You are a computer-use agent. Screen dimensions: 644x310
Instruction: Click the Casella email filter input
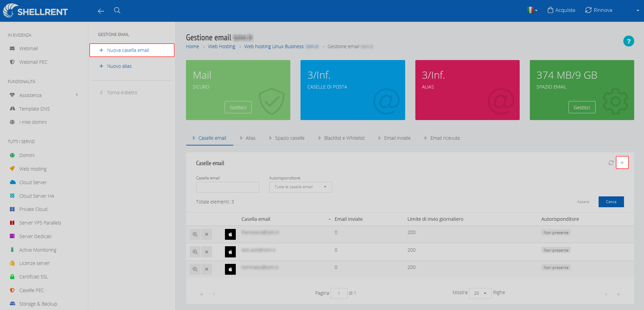tap(228, 187)
